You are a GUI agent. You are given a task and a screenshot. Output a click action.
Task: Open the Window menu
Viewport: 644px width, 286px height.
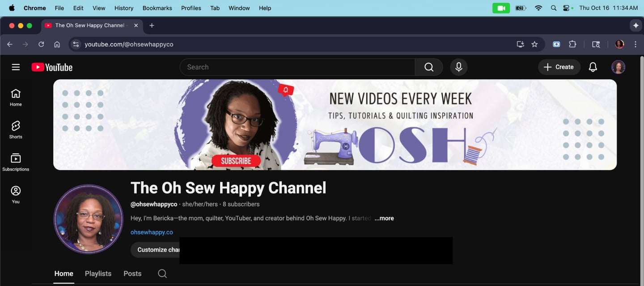coord(239,8)
